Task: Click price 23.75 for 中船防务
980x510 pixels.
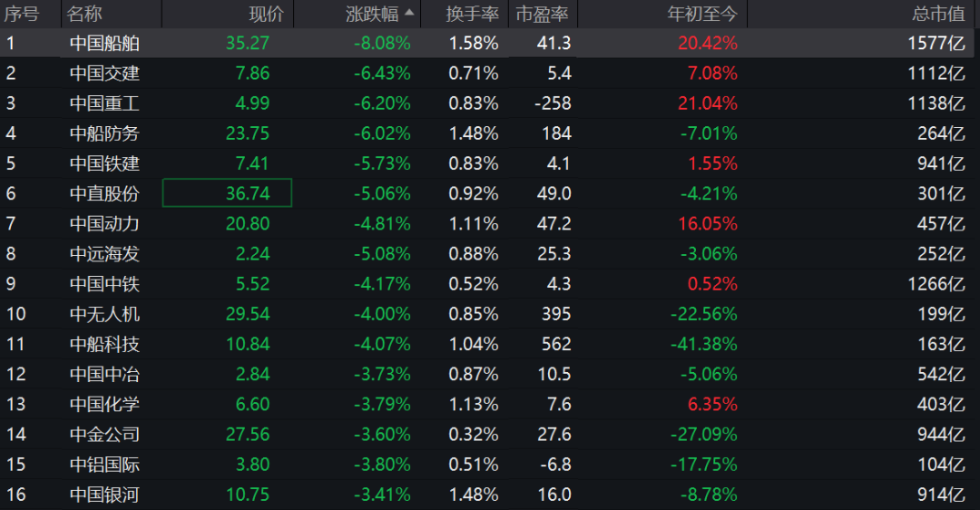Action: 248,133
